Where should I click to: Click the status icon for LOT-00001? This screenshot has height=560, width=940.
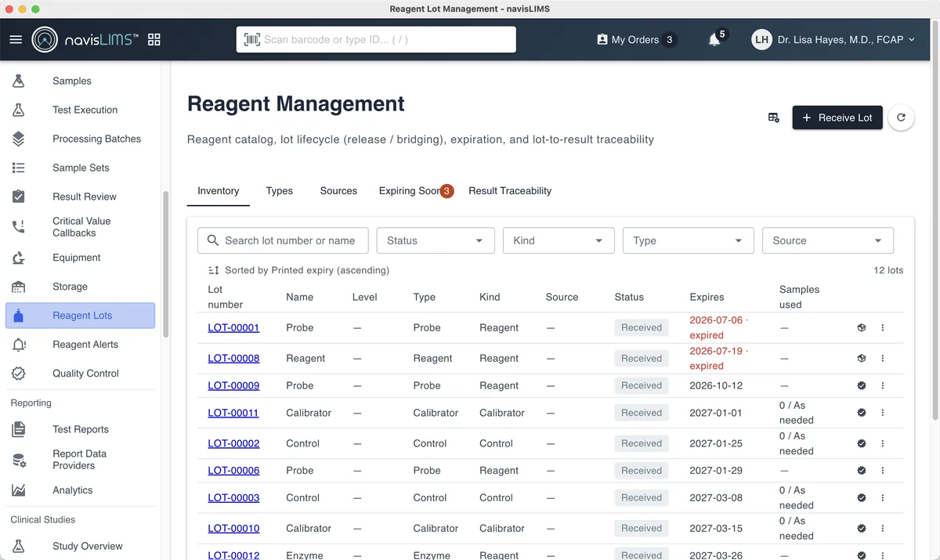pyautogui.click(x=862, y=327)
